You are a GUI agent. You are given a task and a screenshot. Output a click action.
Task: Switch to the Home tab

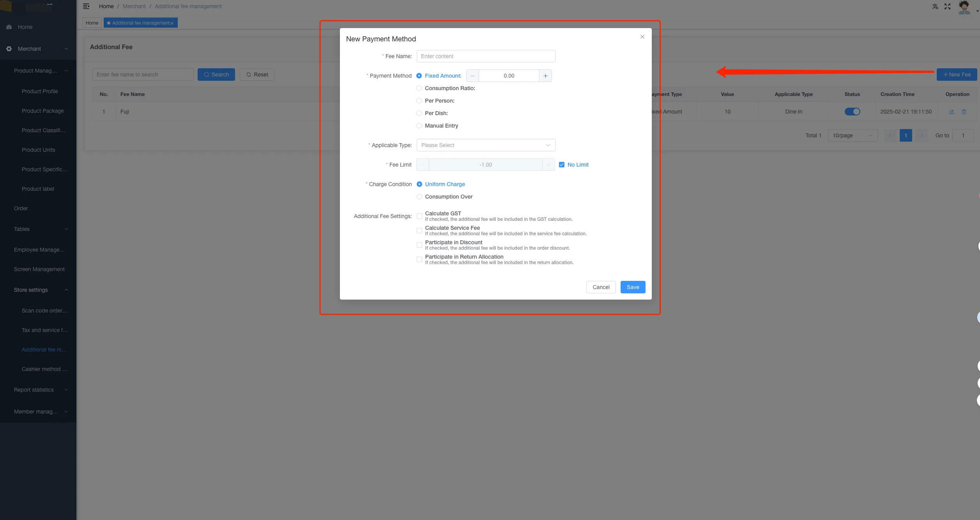click(92, 23)
